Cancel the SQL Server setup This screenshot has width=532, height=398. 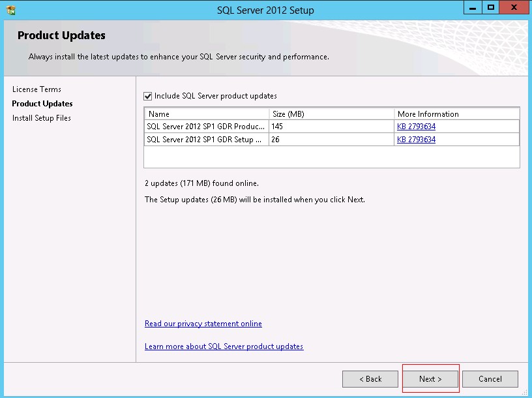pyautogui.click(x=490, y=379)
